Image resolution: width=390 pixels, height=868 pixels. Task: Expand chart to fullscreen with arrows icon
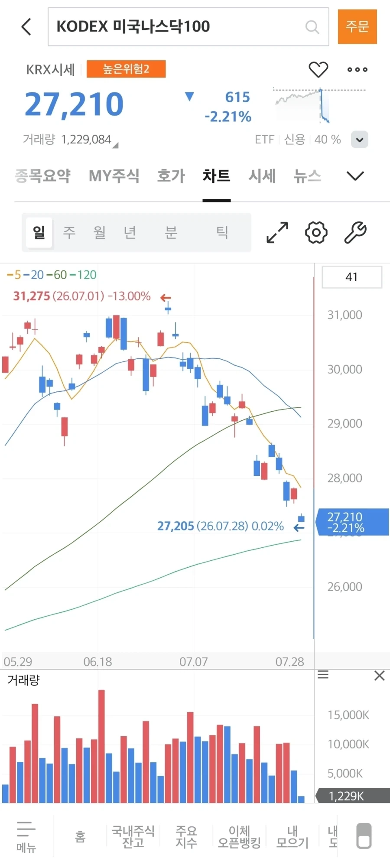pyautogui.click(x=277, y=233)
